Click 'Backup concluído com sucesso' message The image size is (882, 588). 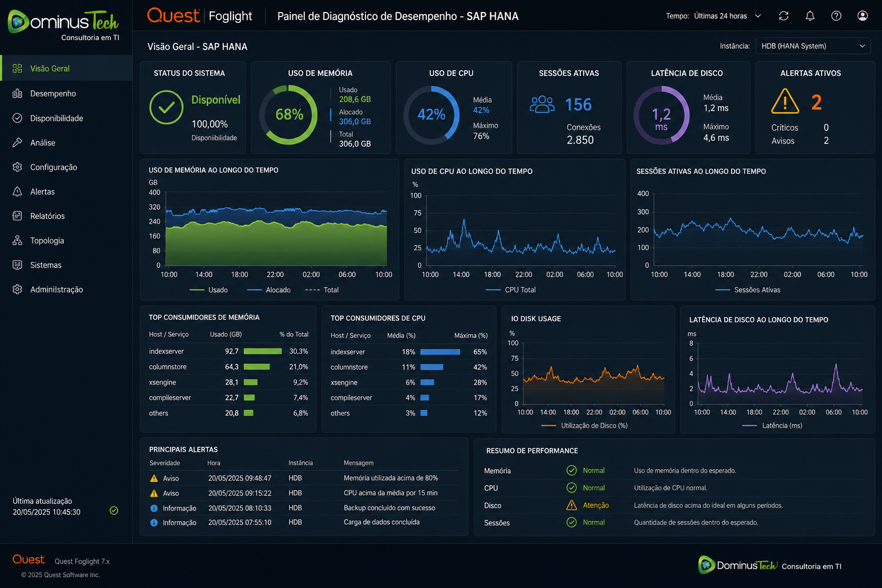390,508
